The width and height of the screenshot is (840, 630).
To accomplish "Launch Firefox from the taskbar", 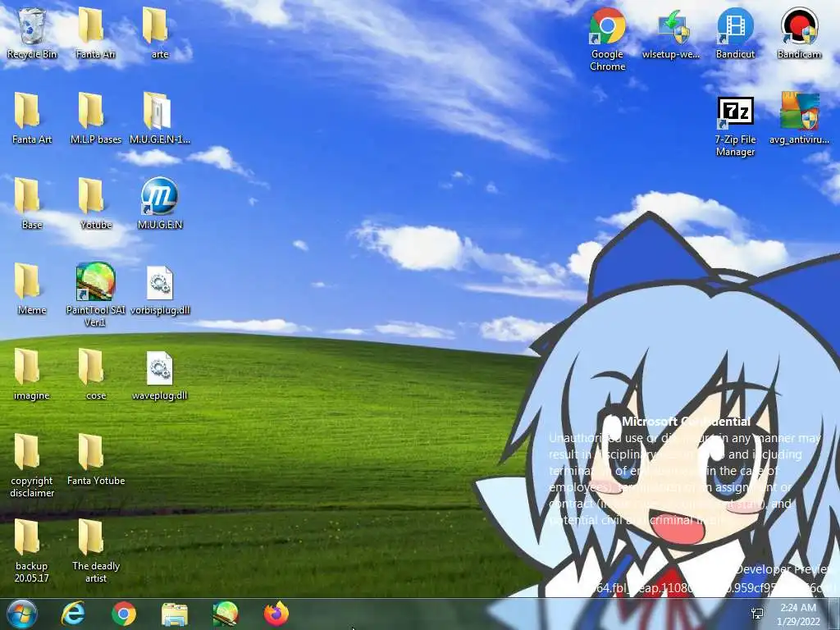I will [276, 614].
